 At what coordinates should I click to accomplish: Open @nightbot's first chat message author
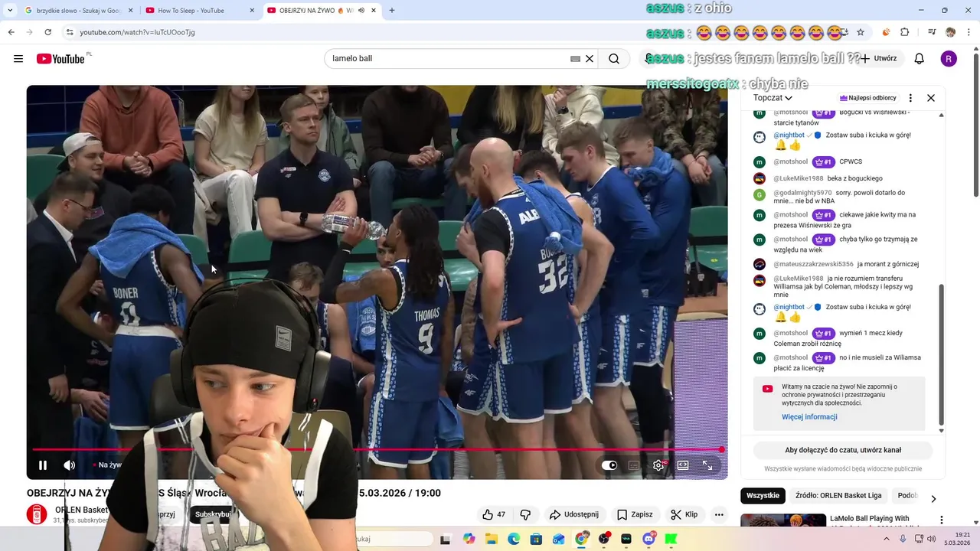(789, 135)
